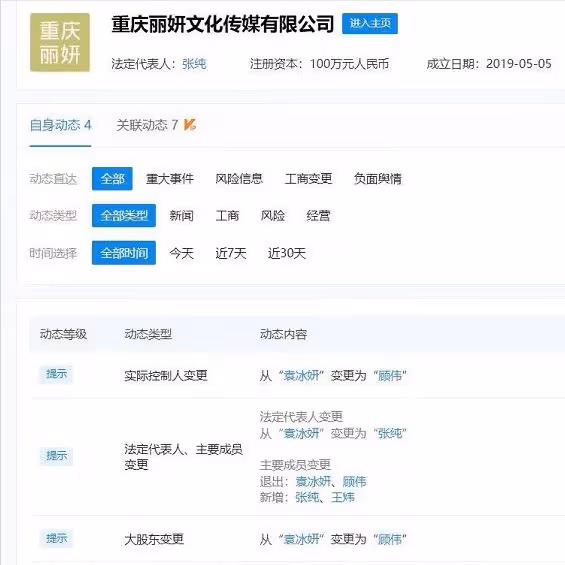This screenshot has height=565, width=565.
Task: Open 顾伟 link in 退出 line
Action: [354, 481]
